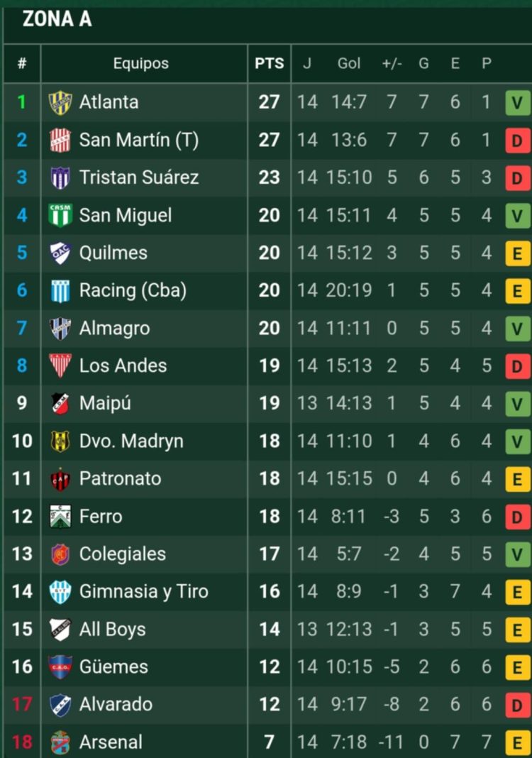Click Atlanta's green V result badge
Viewport: 532px width, 758px height.
point(518,102)
